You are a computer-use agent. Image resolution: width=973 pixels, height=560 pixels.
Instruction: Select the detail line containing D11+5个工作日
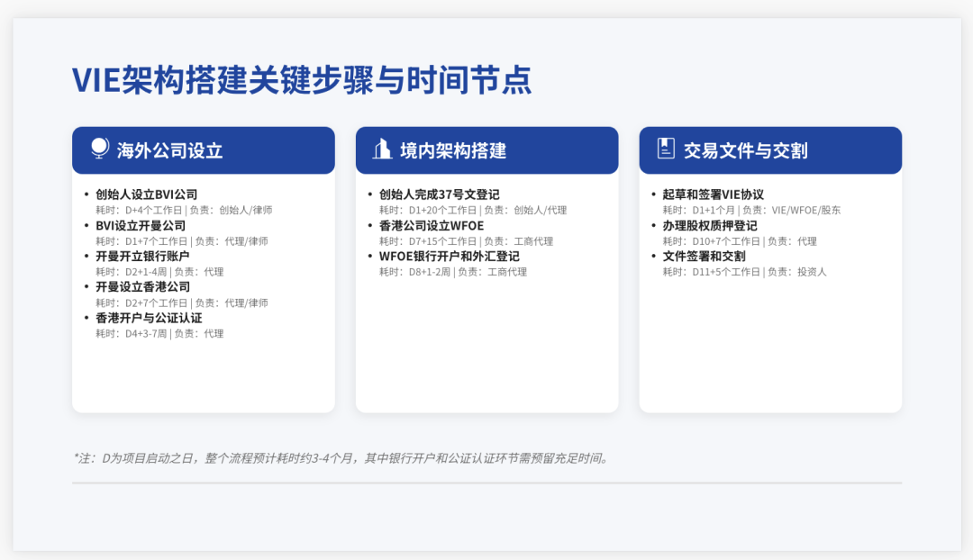pyautogui.click(x=745, y=272)
